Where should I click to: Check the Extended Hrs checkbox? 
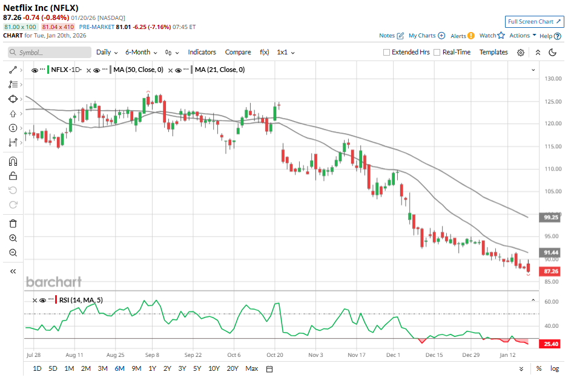coord(387,53)
